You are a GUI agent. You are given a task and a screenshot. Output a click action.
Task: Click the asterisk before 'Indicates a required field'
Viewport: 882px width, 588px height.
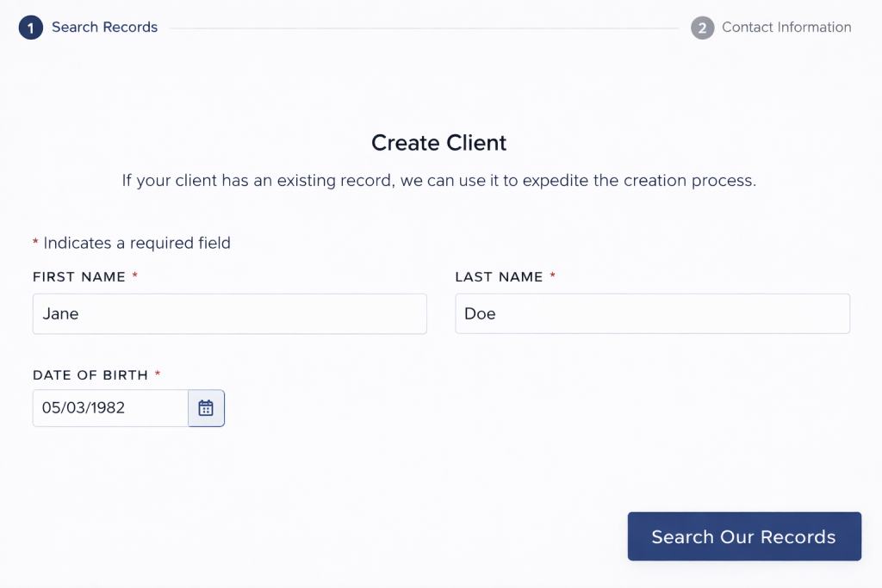point(35,244)
